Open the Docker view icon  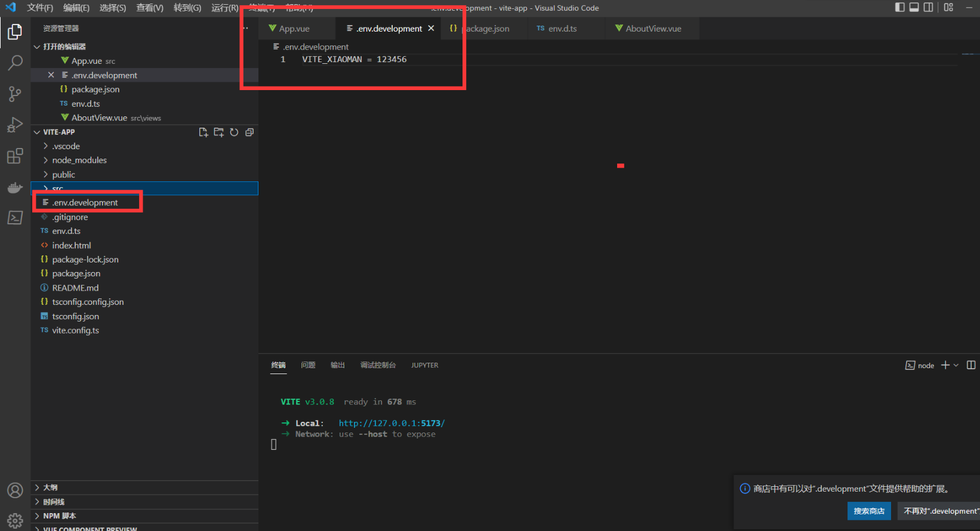tap(15, 187)
